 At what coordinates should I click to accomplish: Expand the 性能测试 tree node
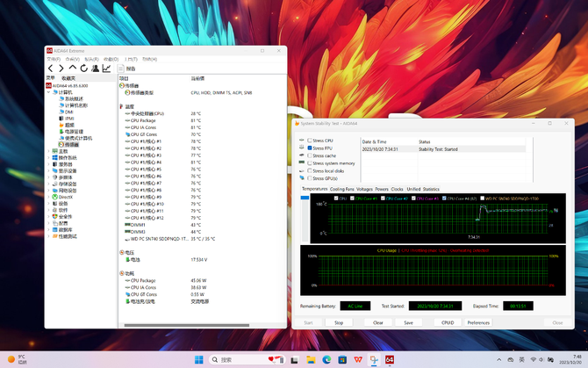48,236
